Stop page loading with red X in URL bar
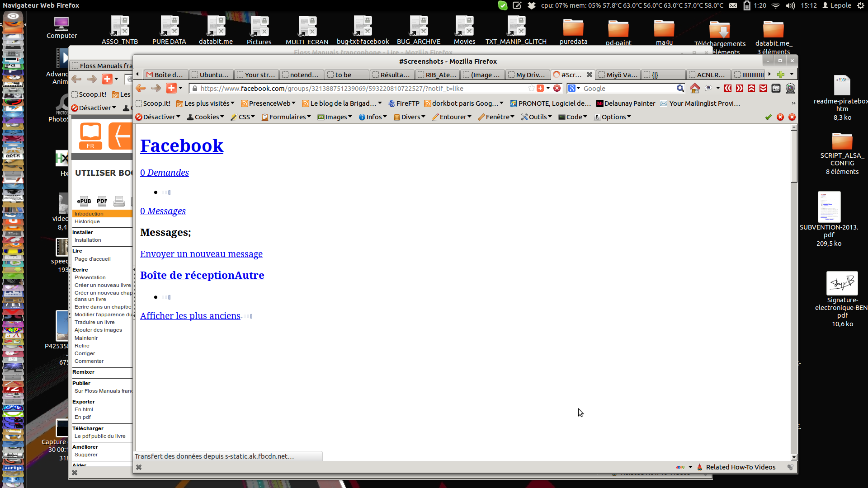 click(557, 89)
